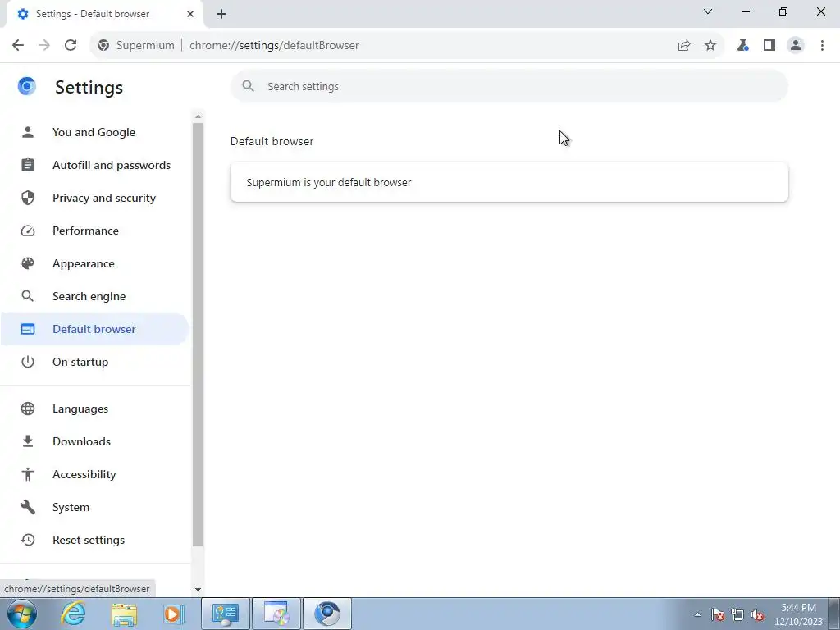Go back using the back arrow
The image size is (840, 630).
tap(18, 46)
